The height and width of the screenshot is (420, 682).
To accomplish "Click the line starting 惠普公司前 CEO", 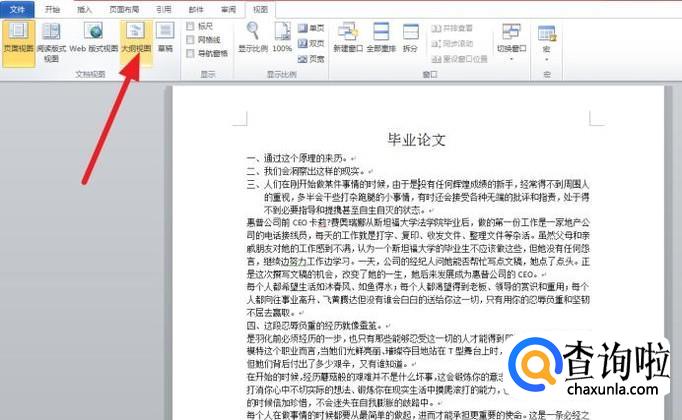I will point(418,223).
